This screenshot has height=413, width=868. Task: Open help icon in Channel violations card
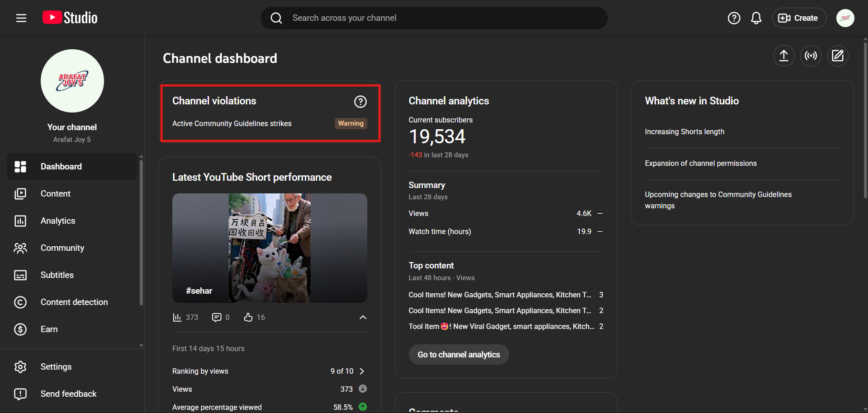point(360,102)
